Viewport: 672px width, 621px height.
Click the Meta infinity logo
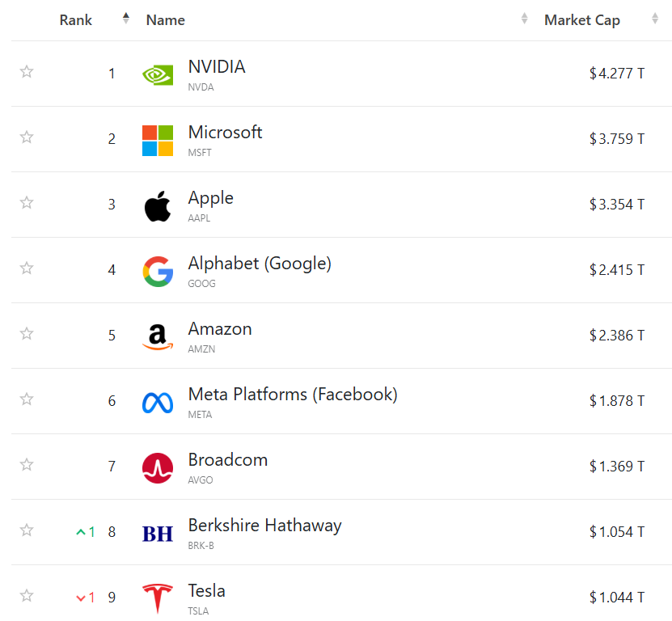(x=158, y=403)
